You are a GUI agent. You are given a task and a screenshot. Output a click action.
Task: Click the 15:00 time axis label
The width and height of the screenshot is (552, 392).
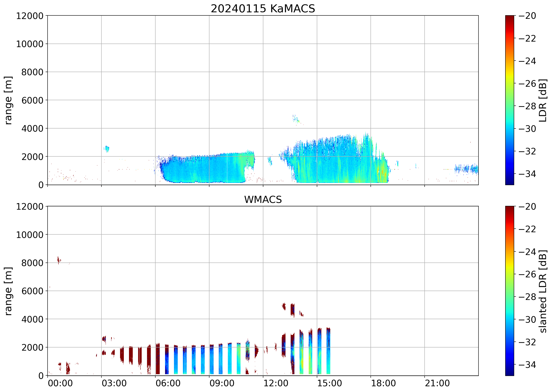click(329, 383)
